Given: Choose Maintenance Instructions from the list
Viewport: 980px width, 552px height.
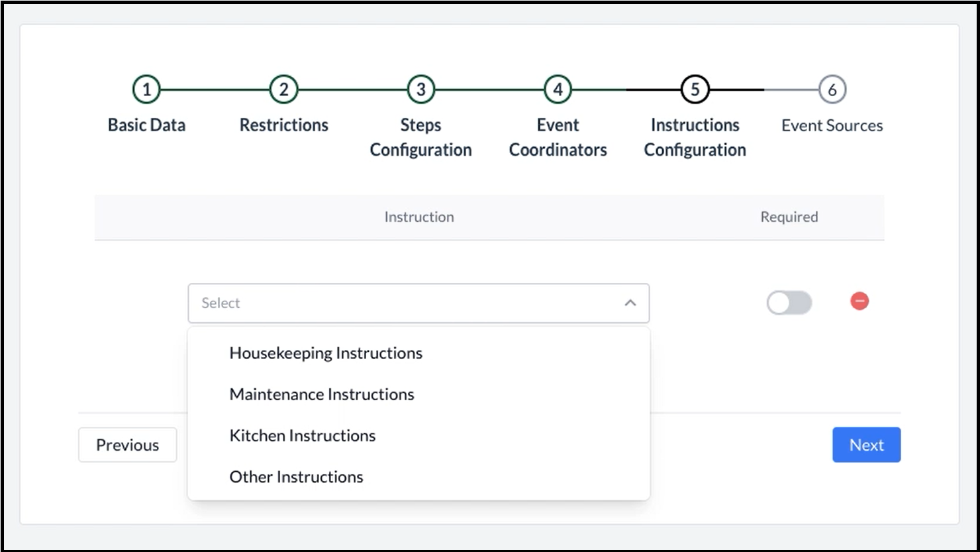Looking at the screenshot, I should (322, 394).
